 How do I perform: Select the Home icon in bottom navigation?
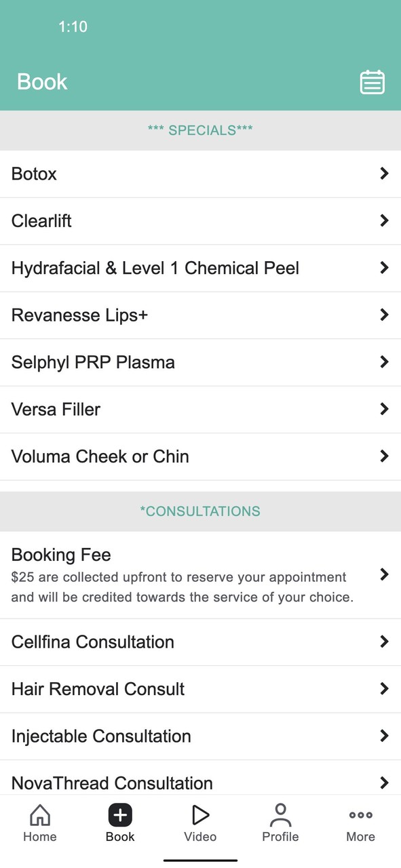[x=39, y=822]
